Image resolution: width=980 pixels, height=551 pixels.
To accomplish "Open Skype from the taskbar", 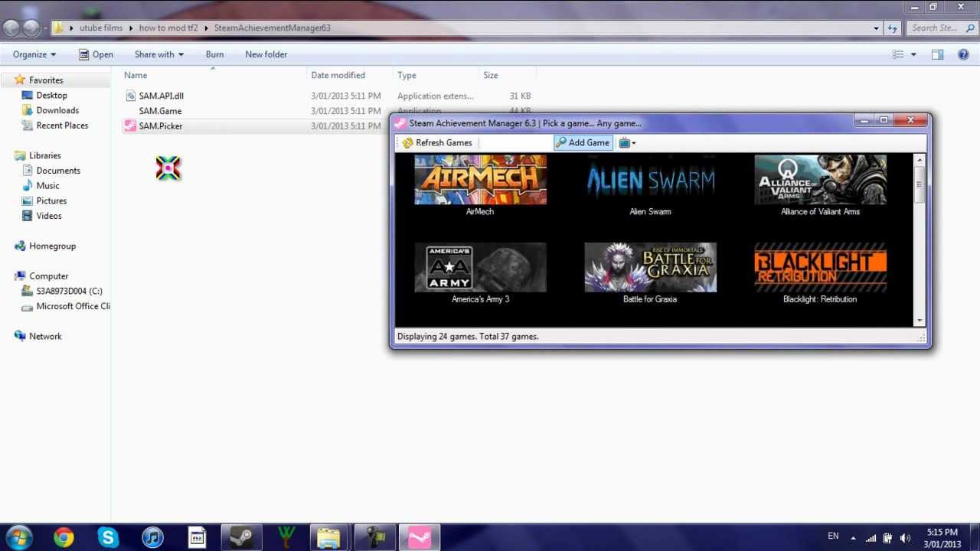I will click(x=108, y=537).
